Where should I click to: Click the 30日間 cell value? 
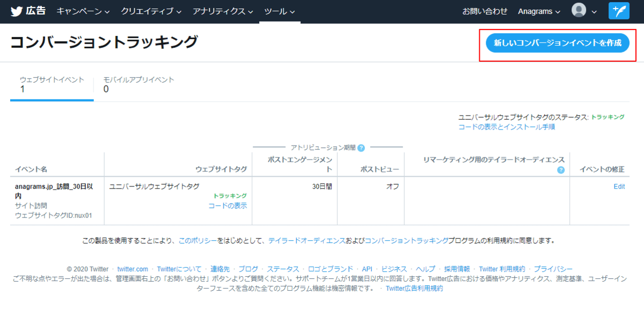pyautogui.click(x=323, y=186)
